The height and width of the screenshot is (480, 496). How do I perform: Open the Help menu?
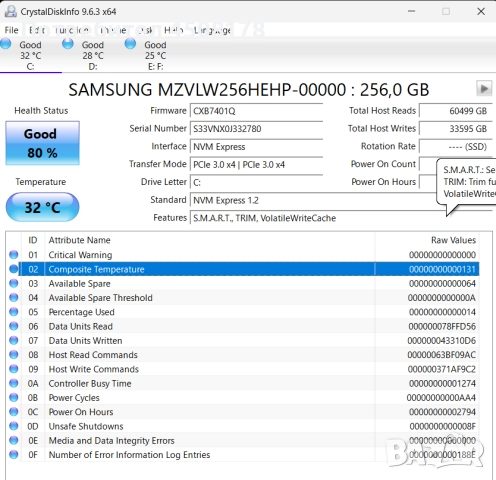click(x=173, y=30)
